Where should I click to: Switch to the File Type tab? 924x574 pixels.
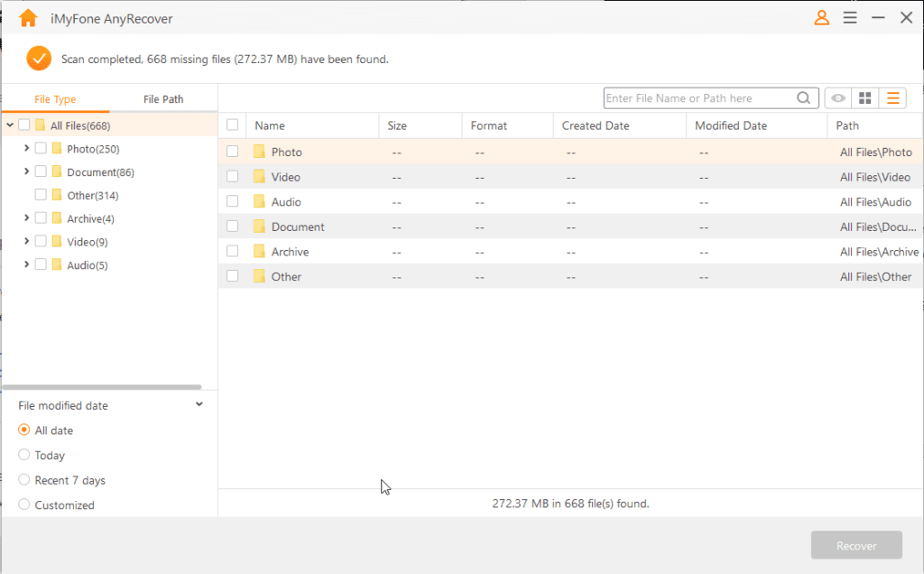coord(55,99)
